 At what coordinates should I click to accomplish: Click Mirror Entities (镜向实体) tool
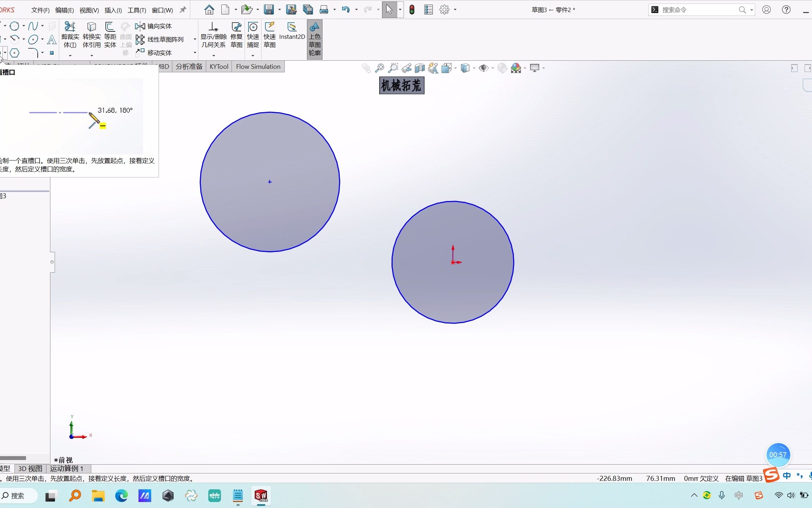(155, 26)
